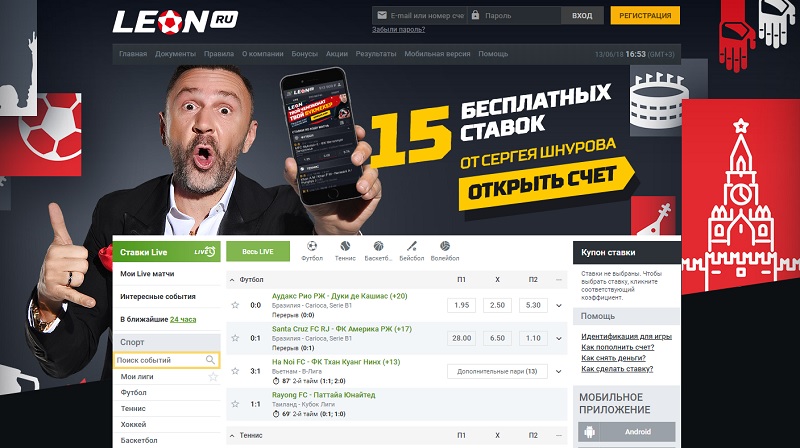Image resolution: width=800 pixels, height=448 pixels.
Task: Select the Теннис sport icon filter
Action: point(345,251)
